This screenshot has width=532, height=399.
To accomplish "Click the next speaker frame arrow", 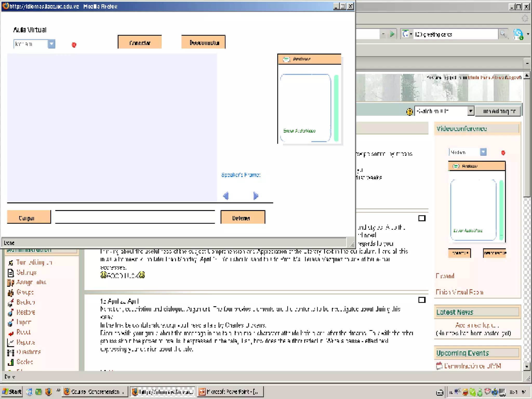I will click(x=256, y=196).
